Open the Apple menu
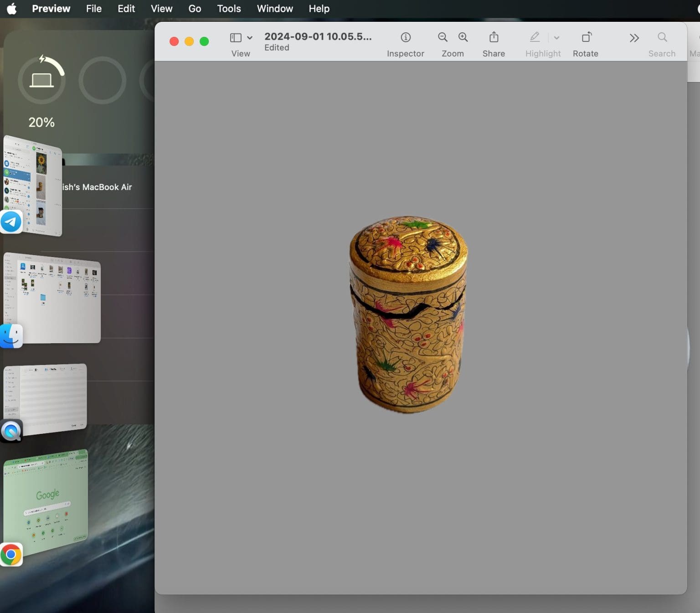This screenshot has height=613, width=700. pyautogui.click(x=12, y=8)
